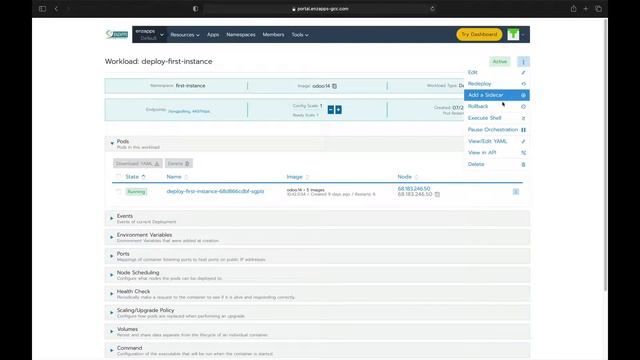Decrease config scale with minus button
This screenshot has height=360, width=640.
331,110
